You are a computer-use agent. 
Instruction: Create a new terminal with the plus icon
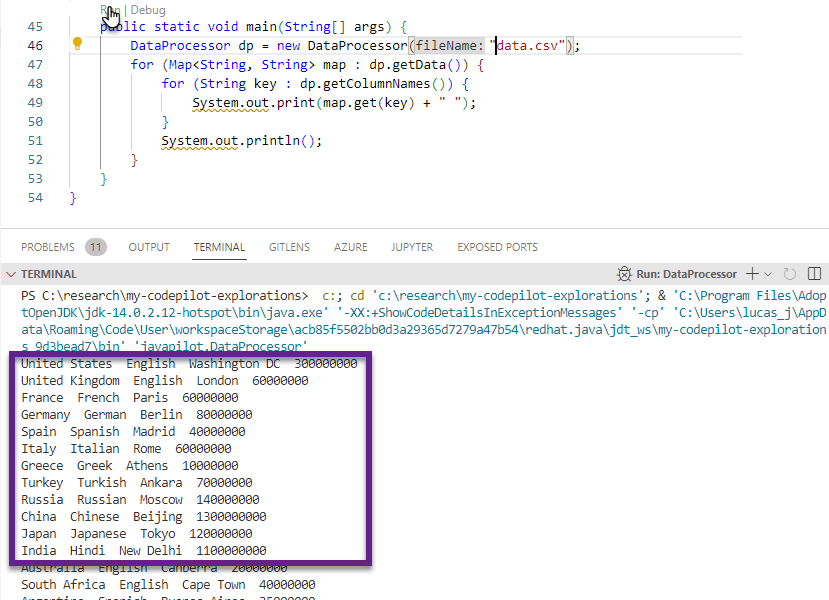752,274
